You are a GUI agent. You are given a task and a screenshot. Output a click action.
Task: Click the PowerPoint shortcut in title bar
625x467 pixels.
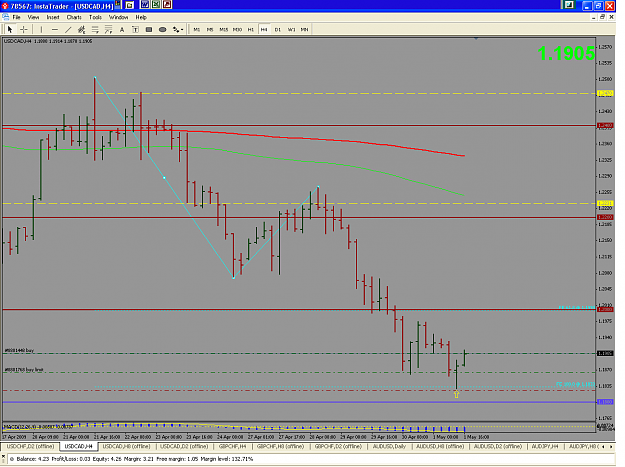167,5
